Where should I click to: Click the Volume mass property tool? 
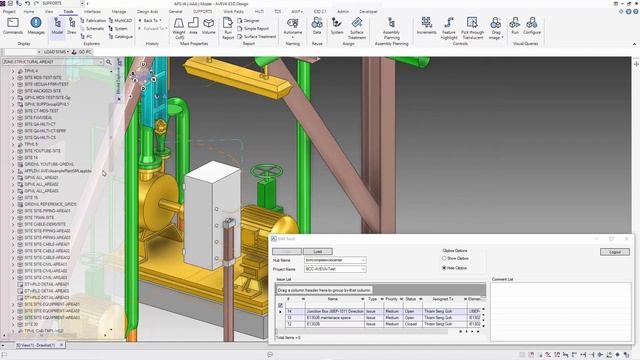tap(209, 26)
